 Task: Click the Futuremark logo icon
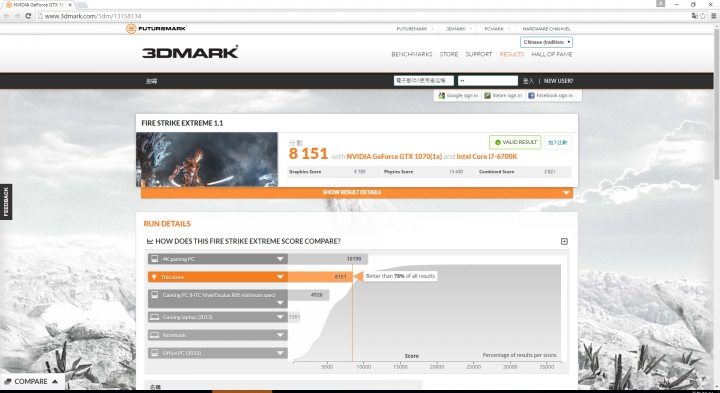(x=131, y=28)
